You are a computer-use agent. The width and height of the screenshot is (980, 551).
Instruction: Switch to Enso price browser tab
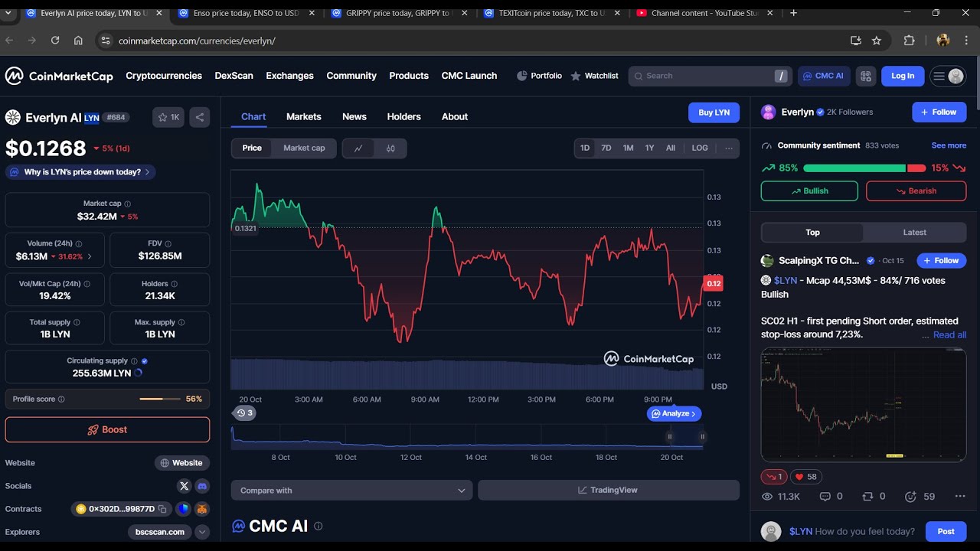(x=246, y=13)
